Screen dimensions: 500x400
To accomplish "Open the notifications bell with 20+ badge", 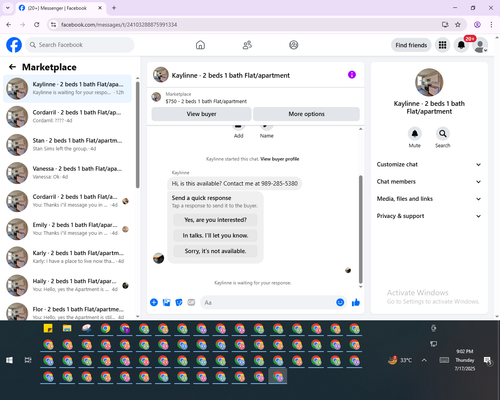I will (461, 45).
